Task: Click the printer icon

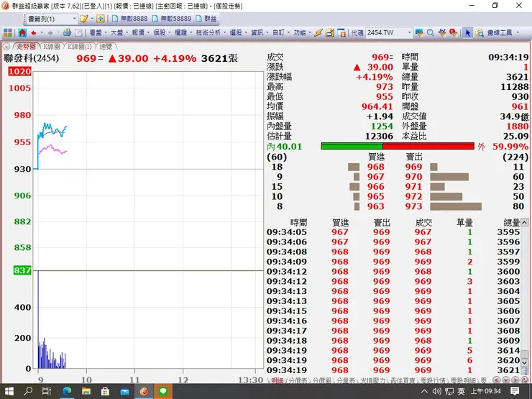Action: click(67, 32)
